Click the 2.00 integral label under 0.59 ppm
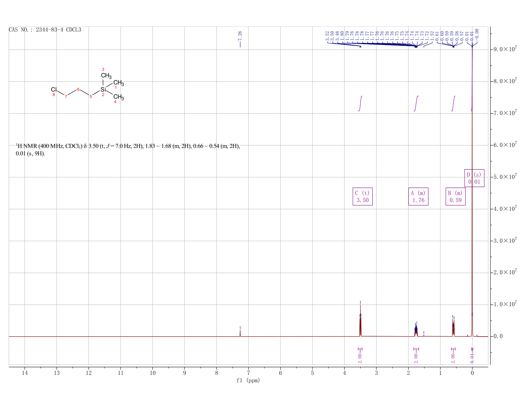 pyautogui.click(x=453, y=358)
